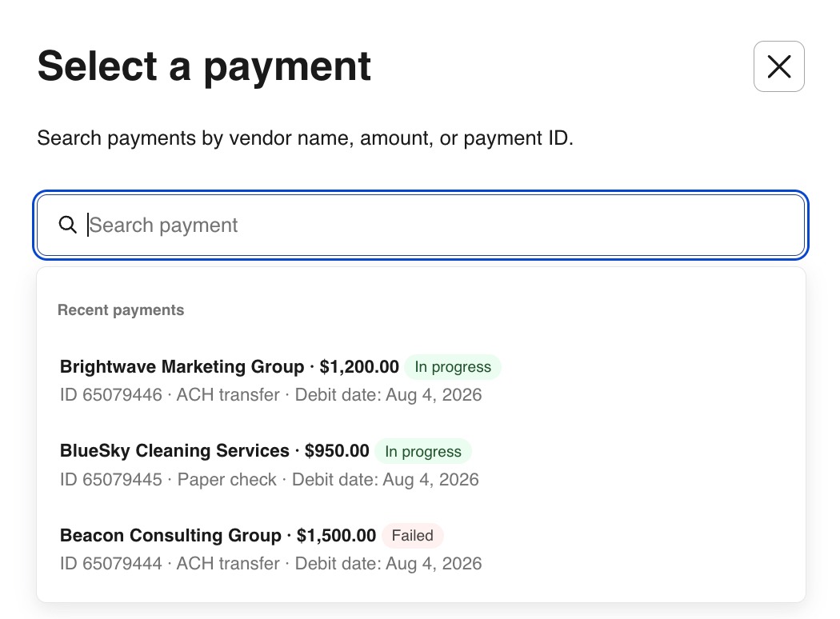Focus the Search payment input field
This screenshot has width=840, height=619.
(421, 225)
